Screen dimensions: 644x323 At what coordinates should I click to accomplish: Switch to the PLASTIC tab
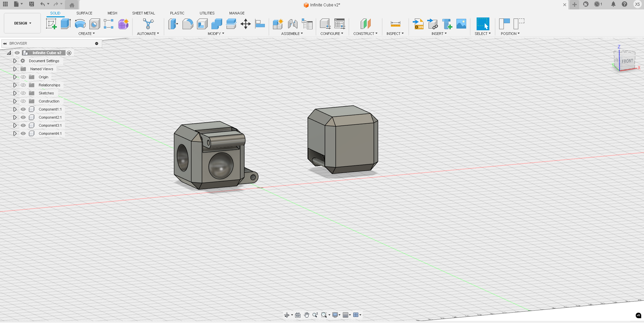[x=177, y=13]
